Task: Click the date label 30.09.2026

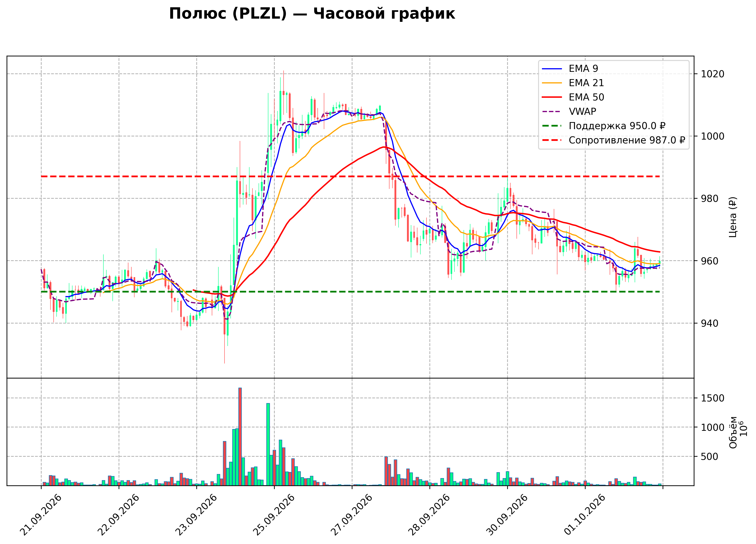Action: 507,515
